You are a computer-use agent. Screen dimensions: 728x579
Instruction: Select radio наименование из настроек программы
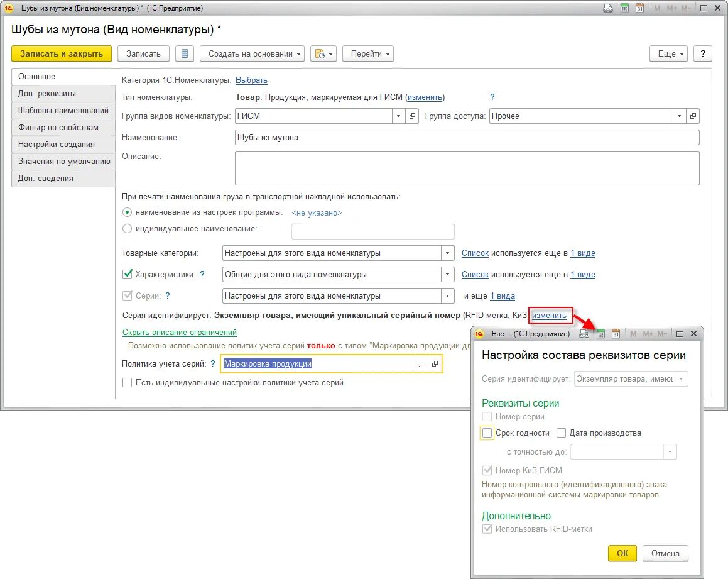[127, 212]
